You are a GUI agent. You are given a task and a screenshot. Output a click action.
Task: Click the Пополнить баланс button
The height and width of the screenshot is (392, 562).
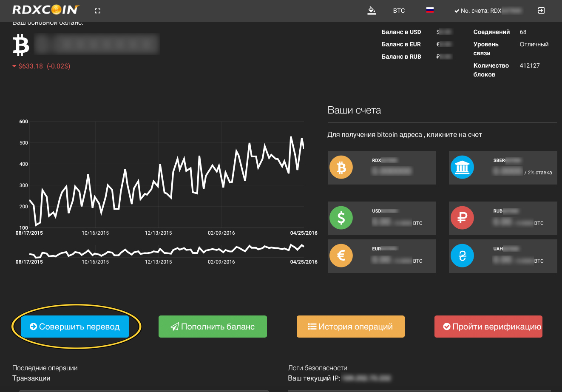point(213,327)
